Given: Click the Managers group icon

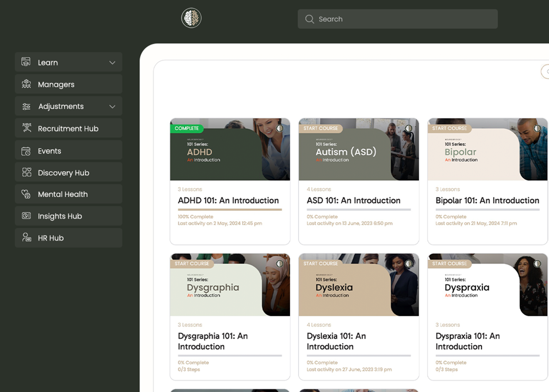Looking at the screenshot, I should (x=26, y=84).
